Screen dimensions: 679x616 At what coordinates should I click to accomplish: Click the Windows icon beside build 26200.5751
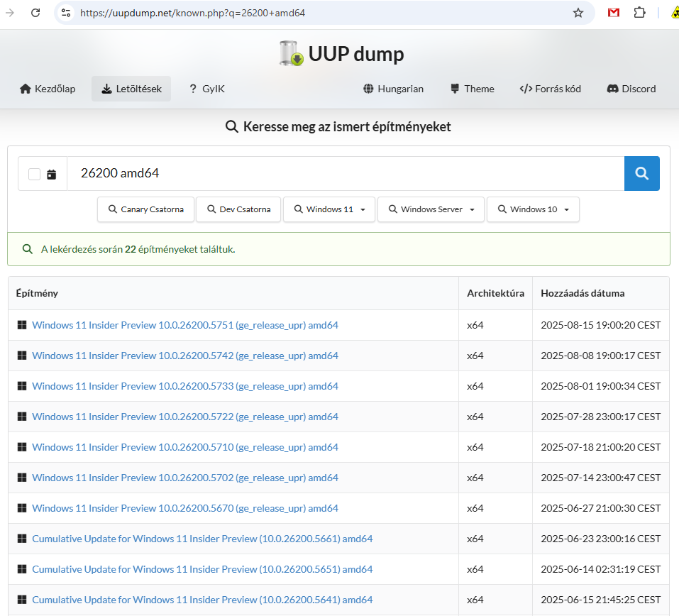(22, 325)
